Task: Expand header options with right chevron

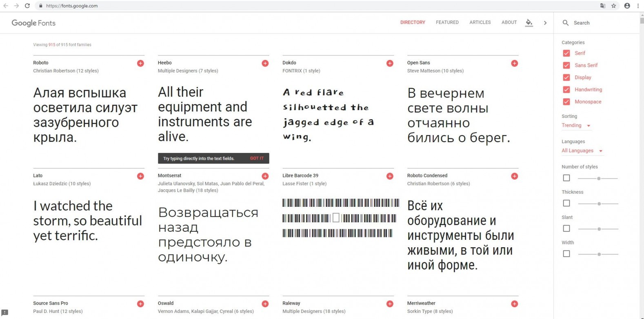Action: click(545, 23)
